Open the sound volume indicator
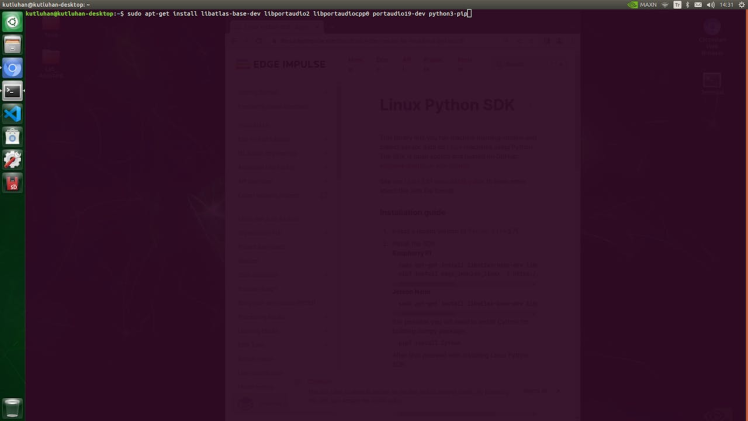 [710, 5]
